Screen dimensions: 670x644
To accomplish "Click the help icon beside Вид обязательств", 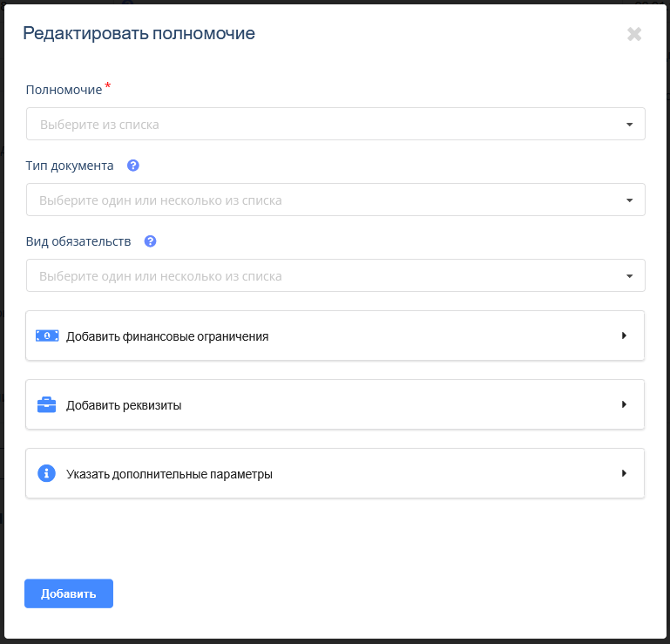I will 150,241.
